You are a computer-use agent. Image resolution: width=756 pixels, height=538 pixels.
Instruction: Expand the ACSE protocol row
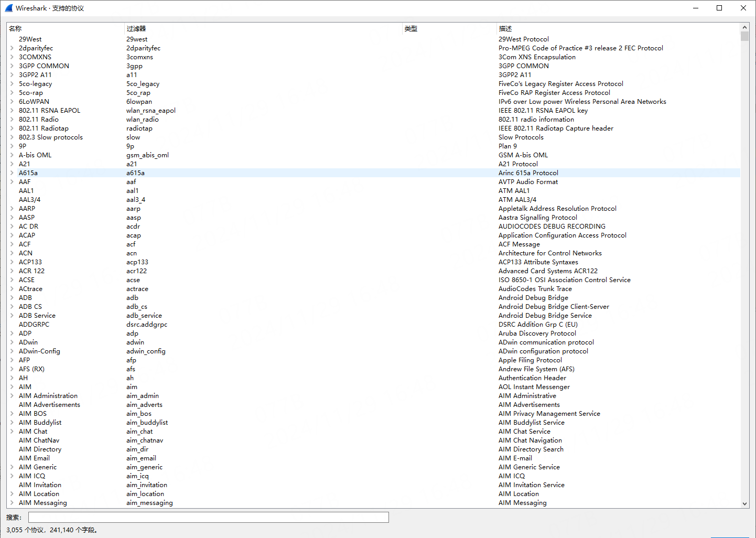pyautogui.click(x=12, y=280)
